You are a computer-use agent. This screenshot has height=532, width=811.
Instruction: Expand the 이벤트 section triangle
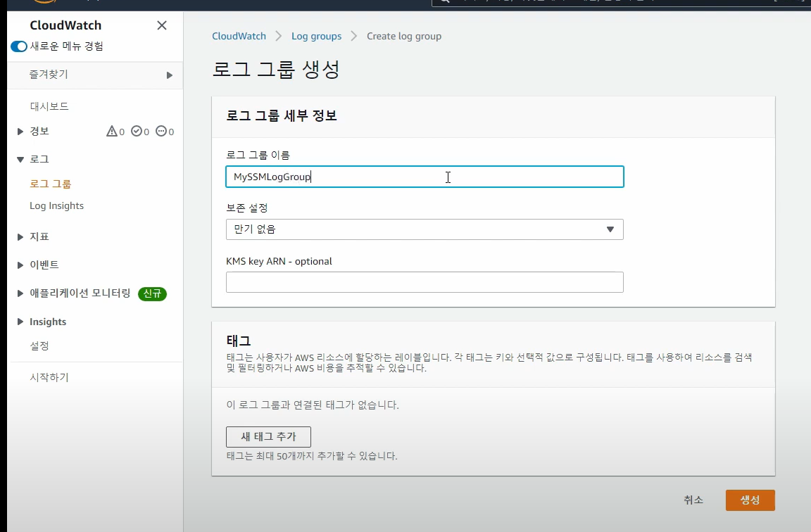tap(20, 265)
